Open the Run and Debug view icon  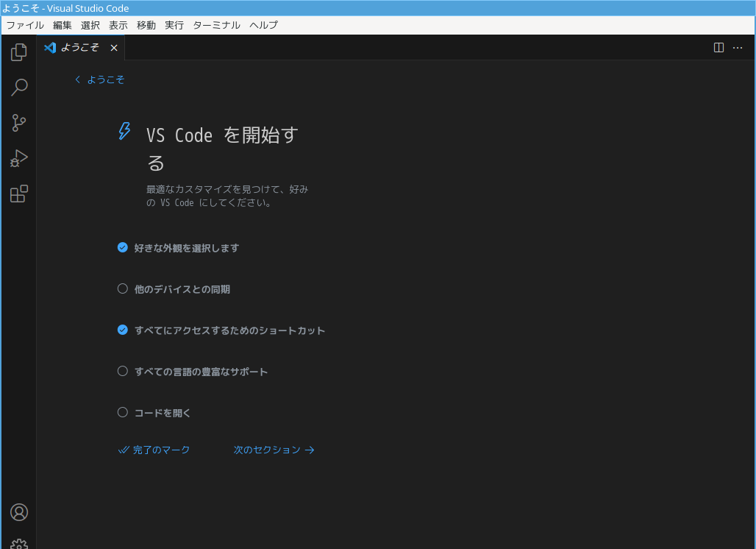coord(19,158)
